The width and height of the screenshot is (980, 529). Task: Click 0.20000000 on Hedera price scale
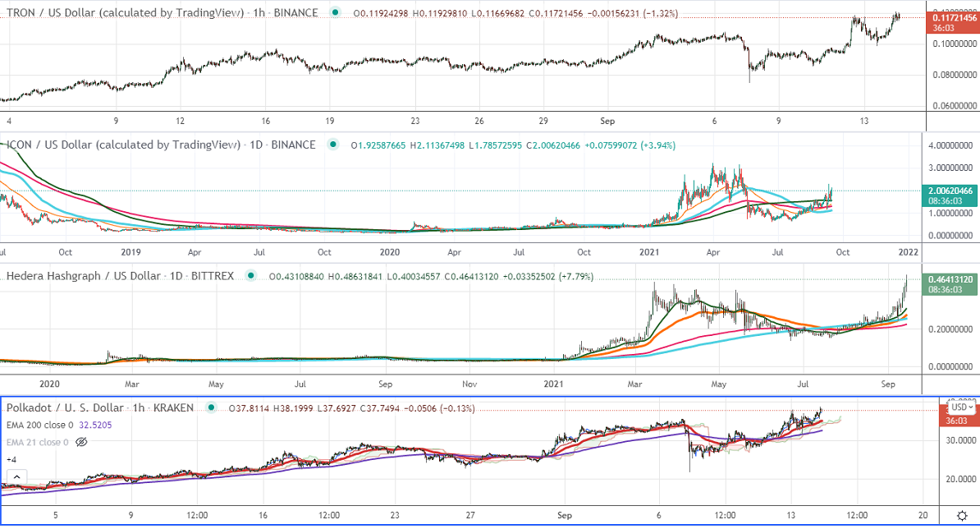click(x=950, y=329)
